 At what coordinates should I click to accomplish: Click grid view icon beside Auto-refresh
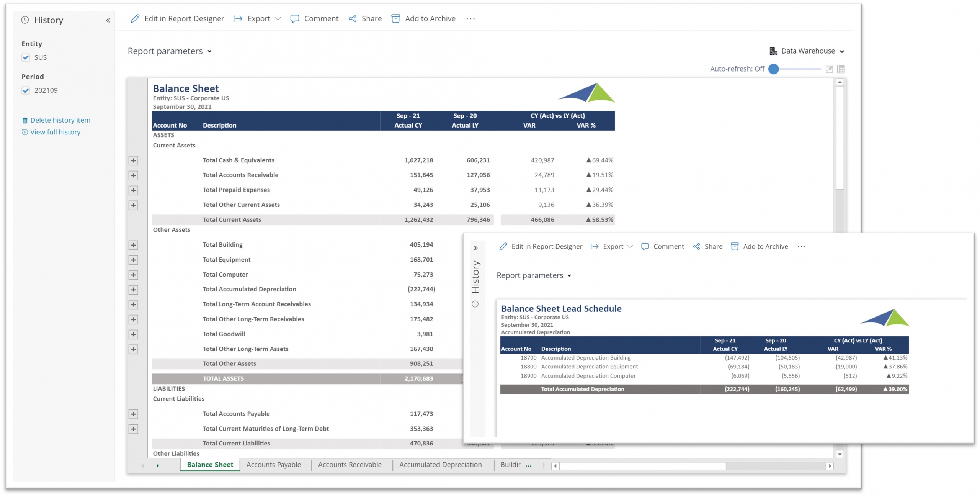tap(841, 69)
